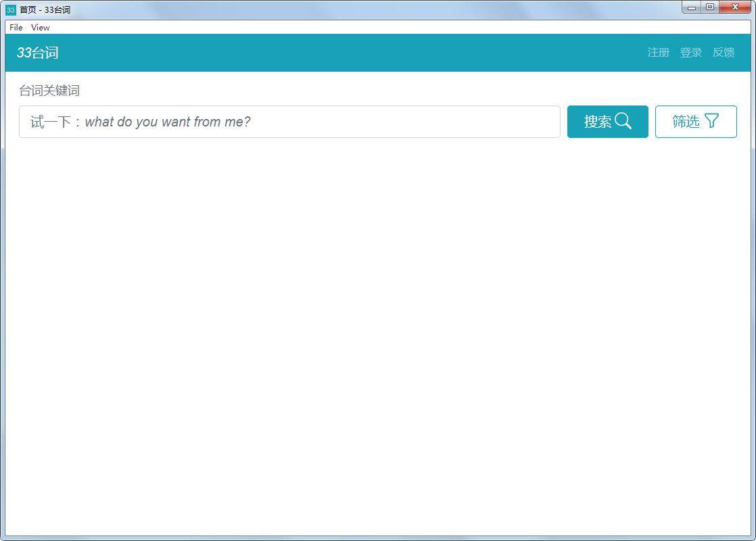
Task: Click the 台词关键词 label above the input
Action: 49,91
